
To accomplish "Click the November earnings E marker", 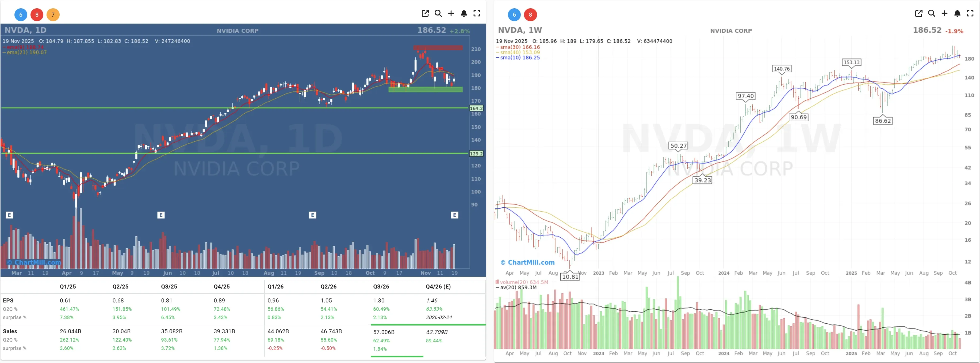I will 454,215.
